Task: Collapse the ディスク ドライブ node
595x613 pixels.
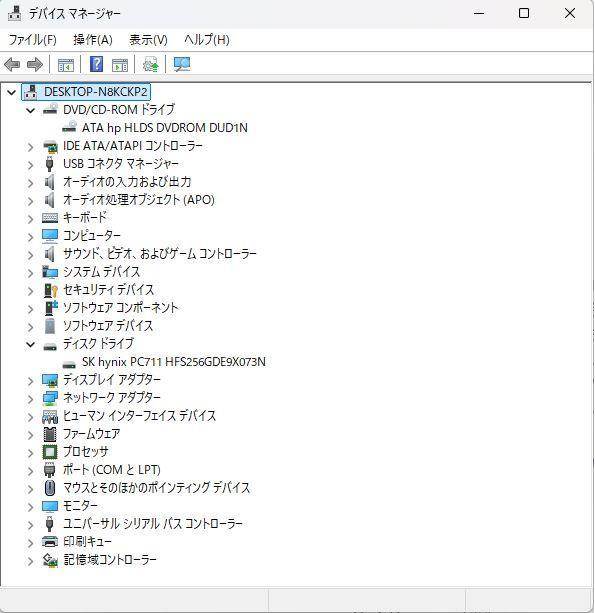Action: (30, 345)
